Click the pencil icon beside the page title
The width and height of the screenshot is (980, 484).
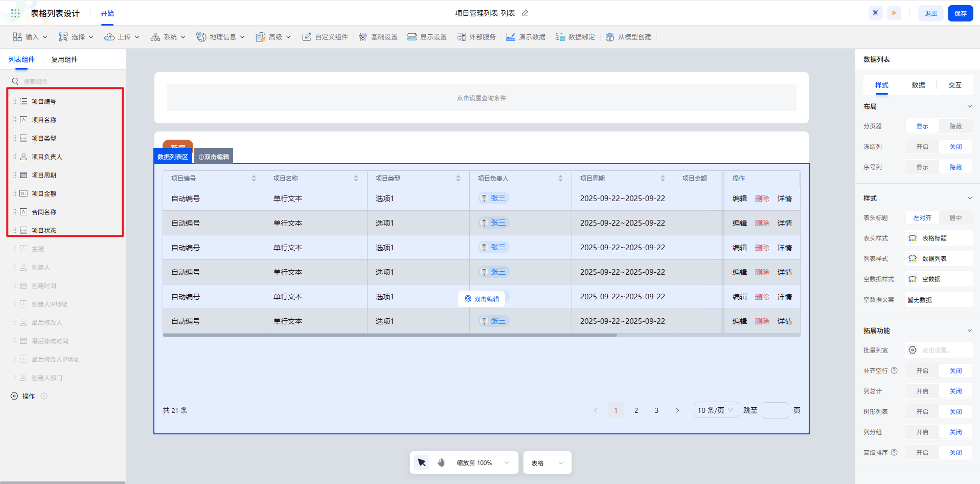pyautogui.click(x=525, y=13)
